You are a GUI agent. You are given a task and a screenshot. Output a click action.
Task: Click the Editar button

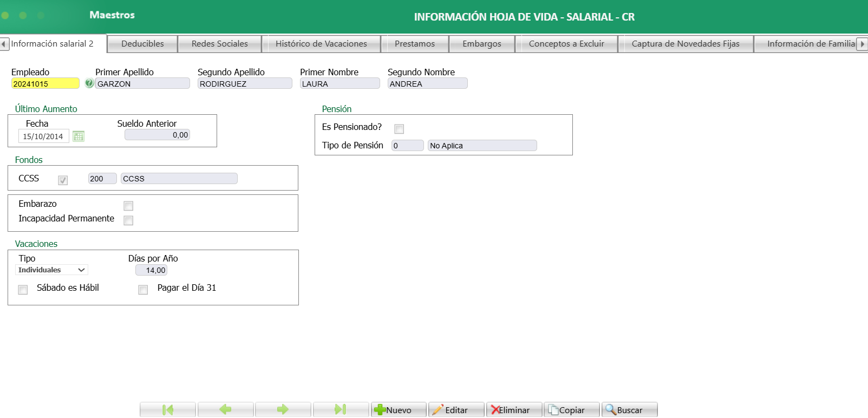coord(456,410)
